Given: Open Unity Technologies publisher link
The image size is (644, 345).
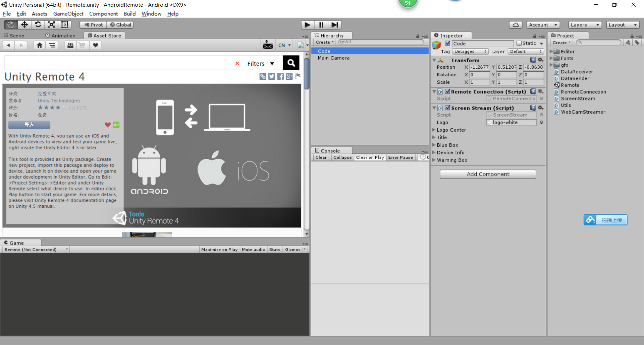Looking at the screenshot, I should click(x=59, y=100).
